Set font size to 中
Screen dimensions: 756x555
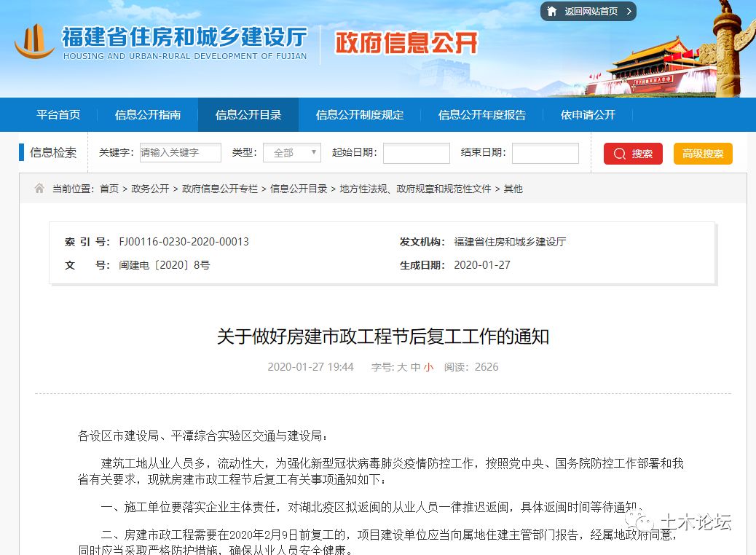(415, 367)
